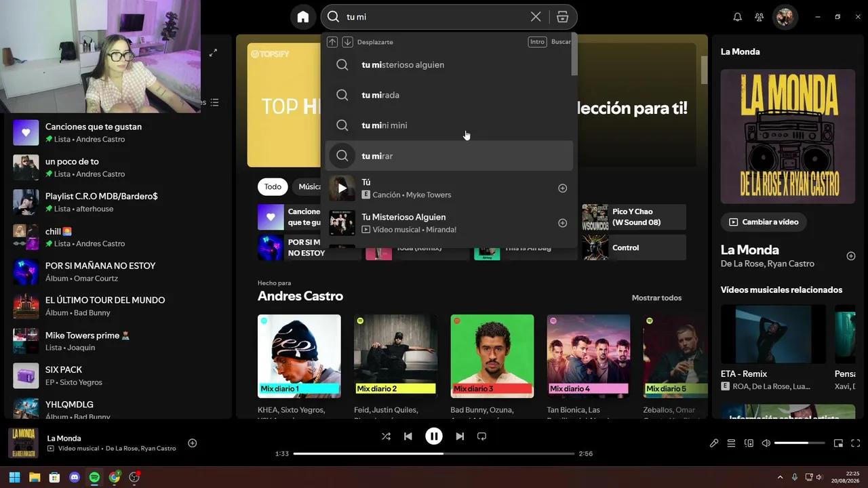Open Friend Activity icon
The image size is (868, 488).
point(759,17)
